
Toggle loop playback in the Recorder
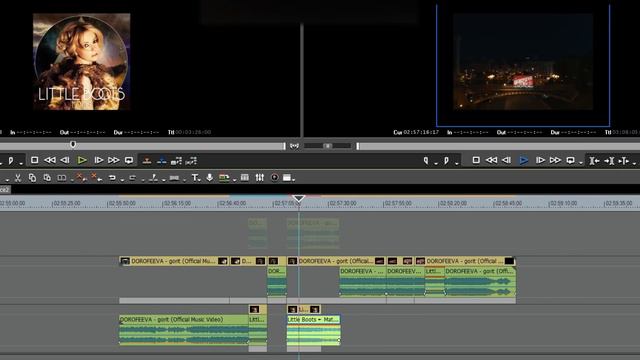(x=571, y=160)
